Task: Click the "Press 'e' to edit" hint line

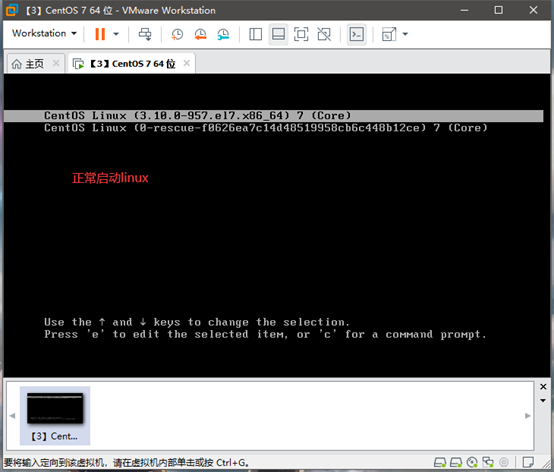Action: point(265,334)
